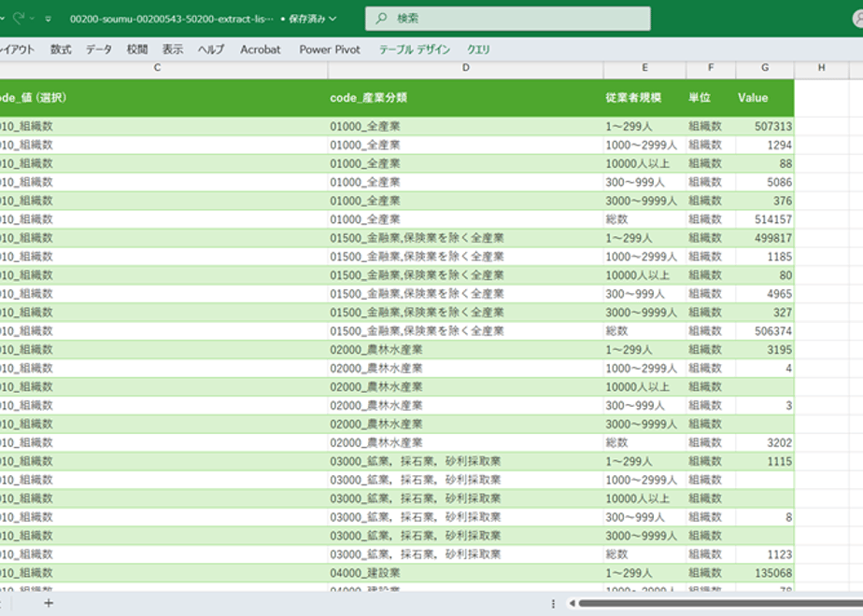
Task: Select cell with value 1123
Action: point(765,554)
